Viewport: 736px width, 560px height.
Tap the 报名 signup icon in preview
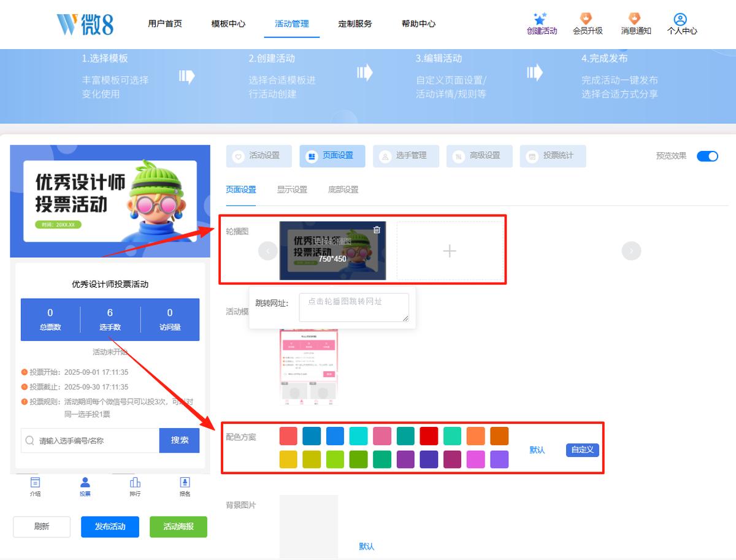coord(185,482)
